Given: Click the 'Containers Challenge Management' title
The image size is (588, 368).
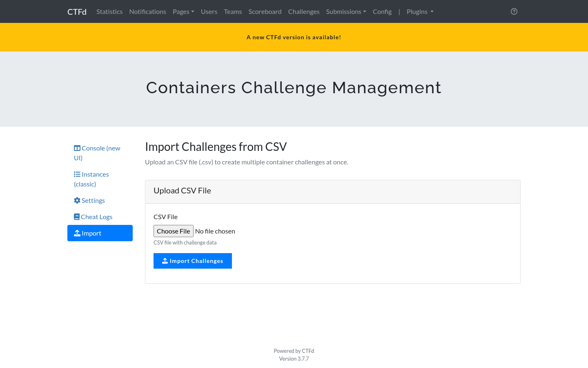Looking at the screenshot, I should click(294, 88).
